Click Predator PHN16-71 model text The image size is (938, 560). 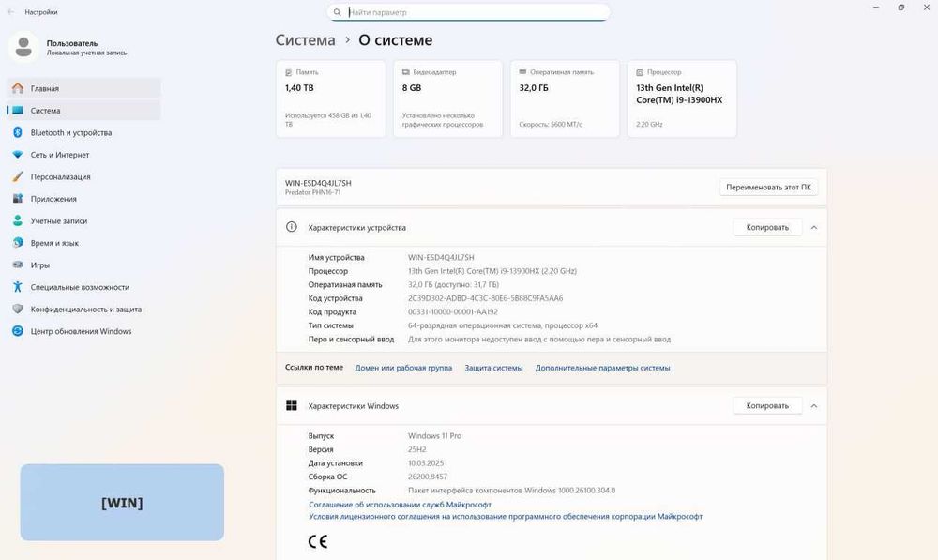(313, 192)
